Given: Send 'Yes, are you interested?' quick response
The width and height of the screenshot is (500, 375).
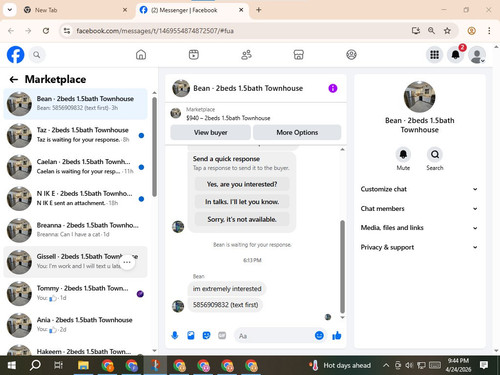Looking at the screenshot, I should (x=242, y=184).
